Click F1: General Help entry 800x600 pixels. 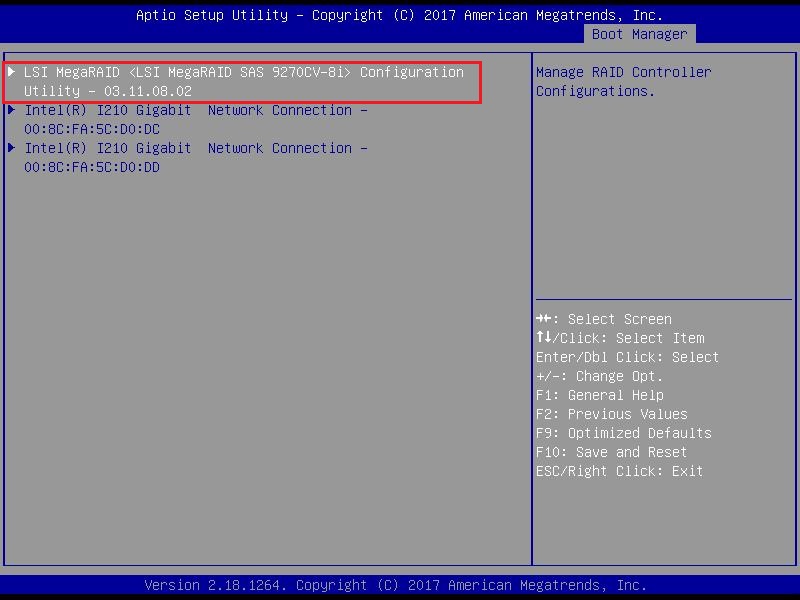coord(600,394)
